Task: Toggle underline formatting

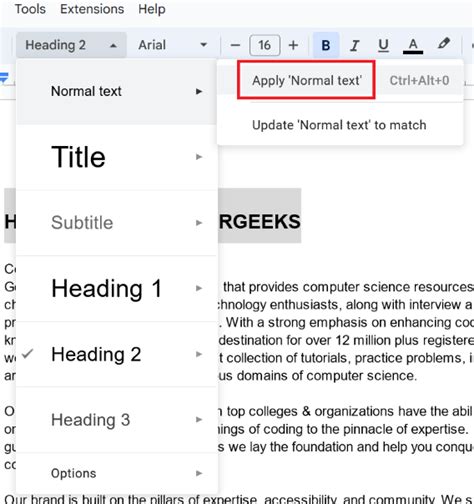Action: [383, 45]
